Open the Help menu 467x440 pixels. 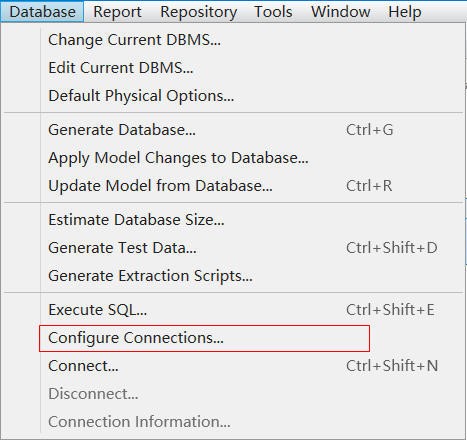pos(405,12)
